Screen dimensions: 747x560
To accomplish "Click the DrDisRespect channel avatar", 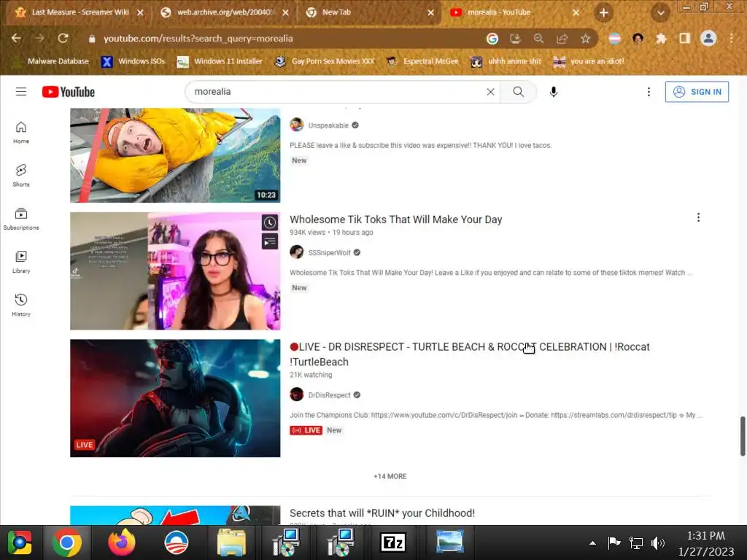I will click(x=297, y=394).
